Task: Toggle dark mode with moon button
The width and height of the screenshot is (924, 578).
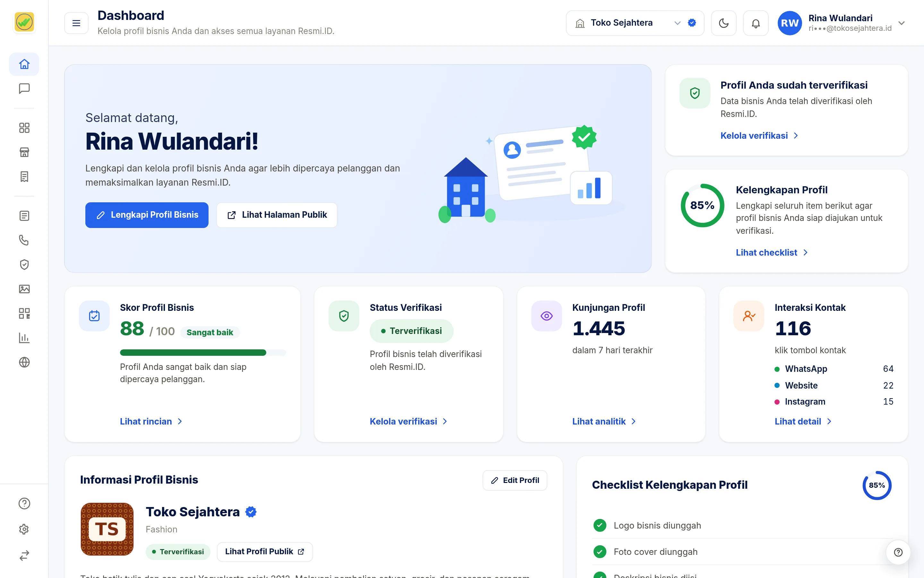Action: pyautogui.click(x=723, y=23)
